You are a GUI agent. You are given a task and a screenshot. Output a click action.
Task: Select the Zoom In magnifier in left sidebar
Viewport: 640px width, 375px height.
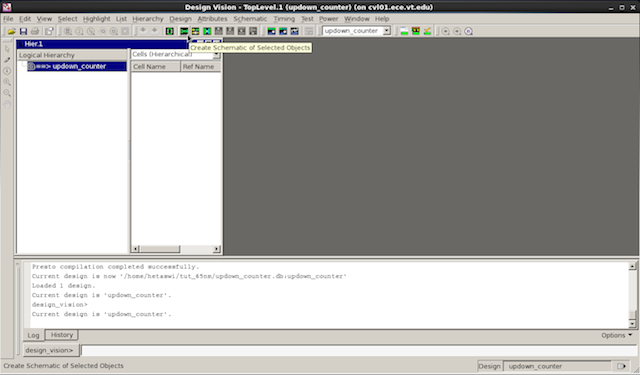click(7, 82)
